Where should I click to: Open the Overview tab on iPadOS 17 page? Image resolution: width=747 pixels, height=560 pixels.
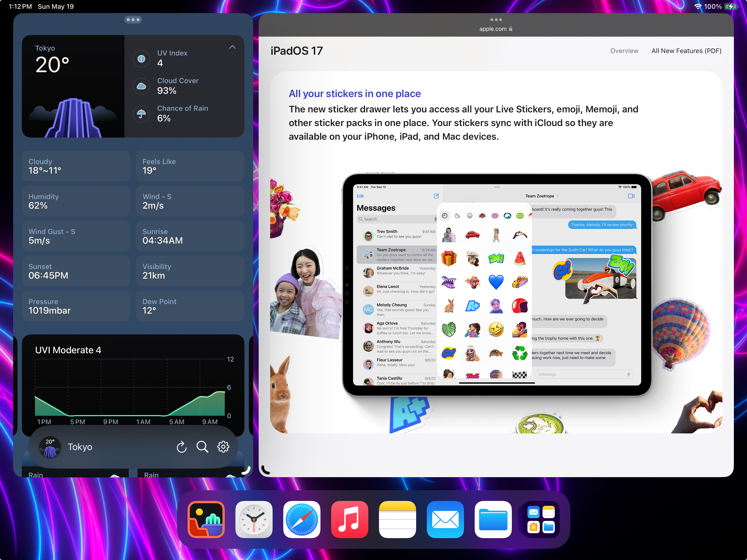624,51
